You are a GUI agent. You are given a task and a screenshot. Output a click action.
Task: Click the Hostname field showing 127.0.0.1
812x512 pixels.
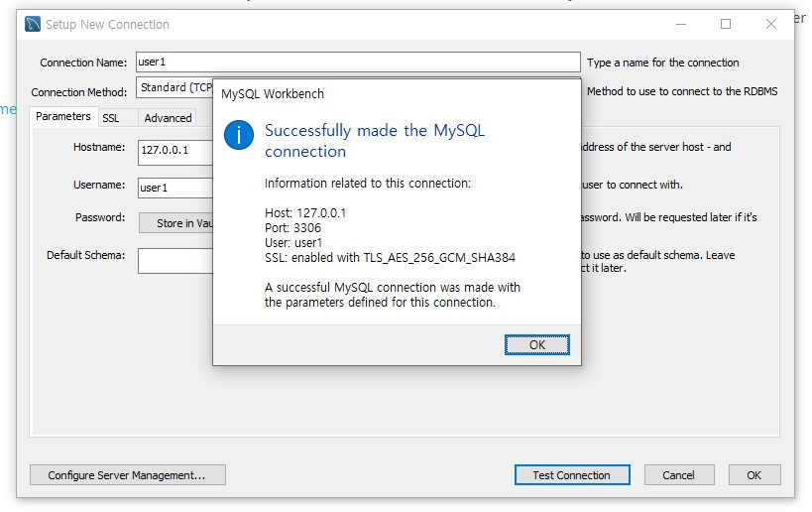pos(175,153)
